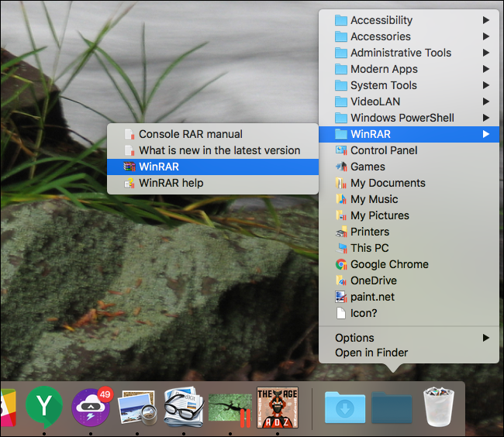Click the My Documents label text

tap(388, 183)
